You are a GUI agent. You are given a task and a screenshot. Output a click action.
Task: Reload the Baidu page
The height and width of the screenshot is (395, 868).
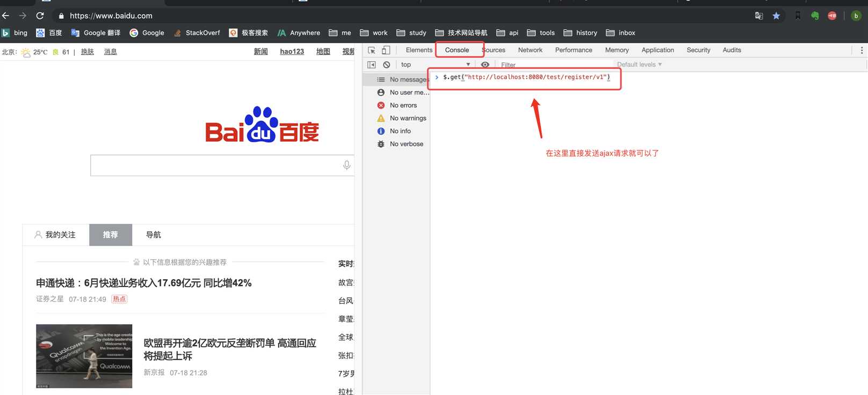pos(40,16)
